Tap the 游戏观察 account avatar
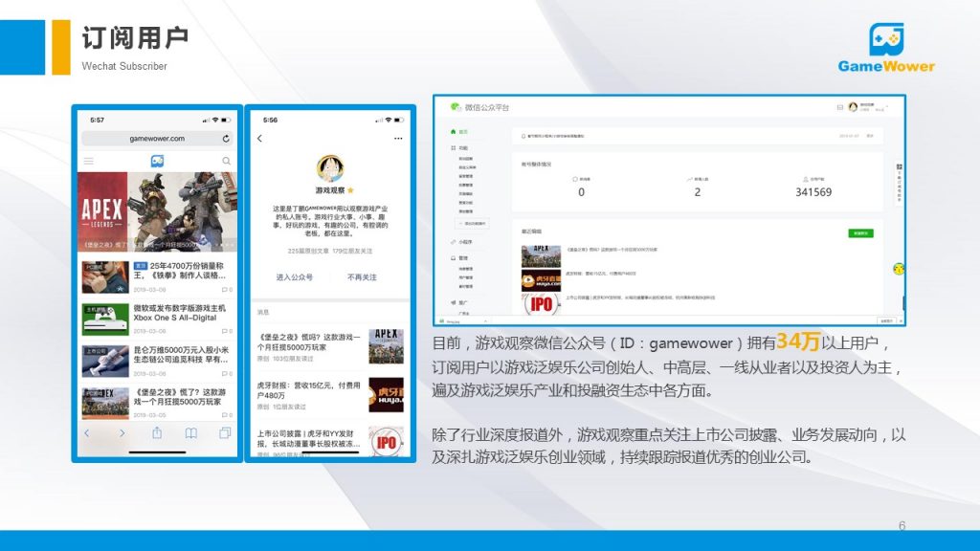Image resolution: width=980 pixels, height=551 pixels. [330, 168]
